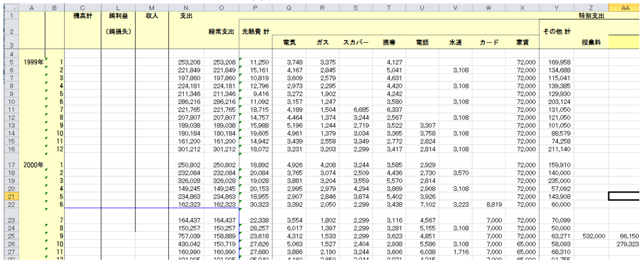The width and height of the screenshot is (644, 262).
Task: Click the 電気 column label
Action: point(289,42)
